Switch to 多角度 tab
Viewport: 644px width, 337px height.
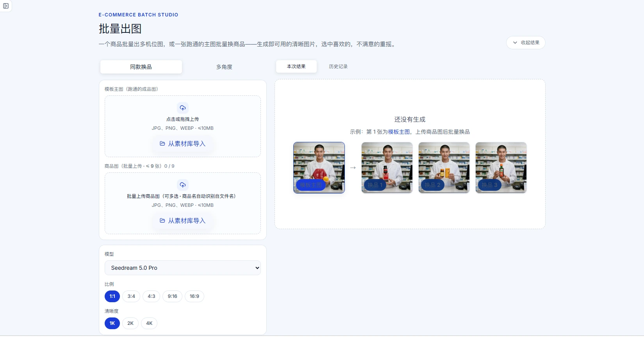click(x=224, y=67)
